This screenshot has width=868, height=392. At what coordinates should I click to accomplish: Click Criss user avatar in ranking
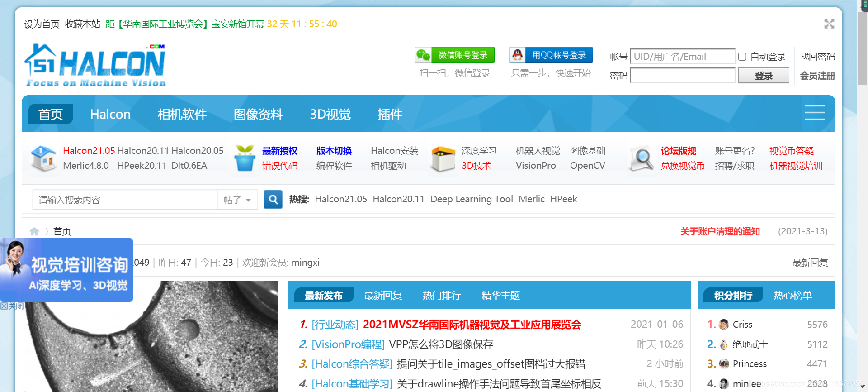(724, 325)
